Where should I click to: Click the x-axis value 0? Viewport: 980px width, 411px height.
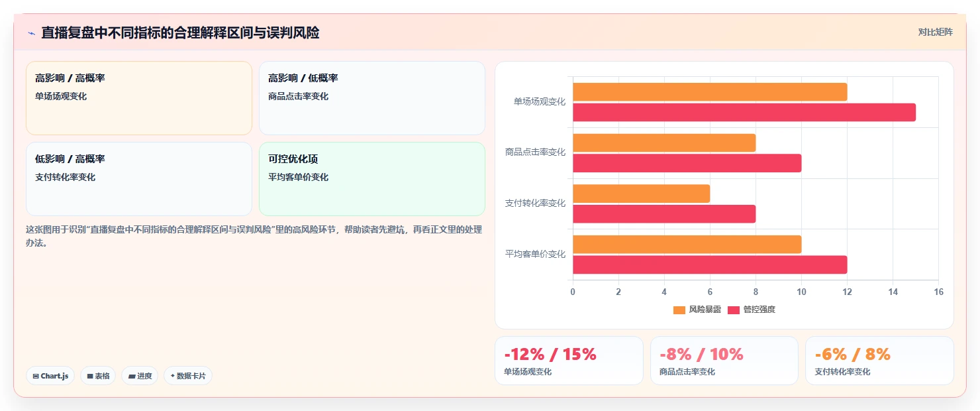[x=573, y=292]
